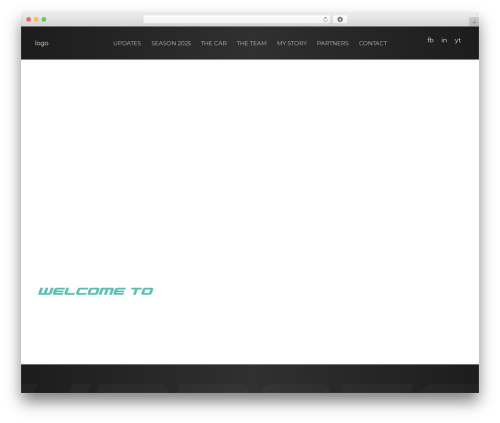Click the WELCOME TO heading
Viewport: 500px width, 423px height.
pyautogui.click(x=96, y=291)
